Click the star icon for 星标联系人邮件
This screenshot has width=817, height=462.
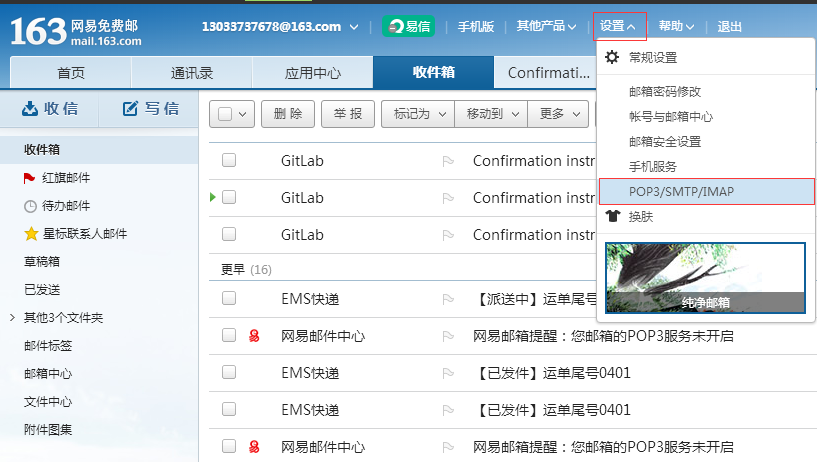pos(31,234)
